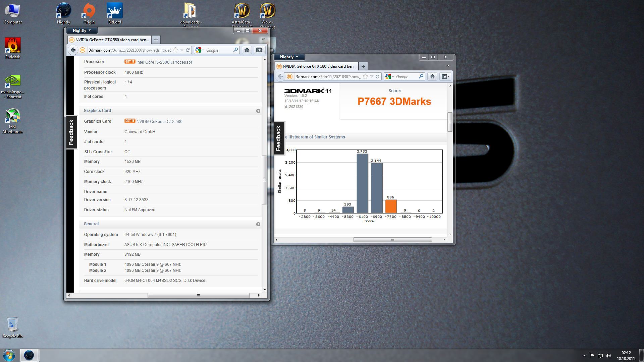Go Home in left browser window
Screen dimensions: 644x362
pos(247,50)
